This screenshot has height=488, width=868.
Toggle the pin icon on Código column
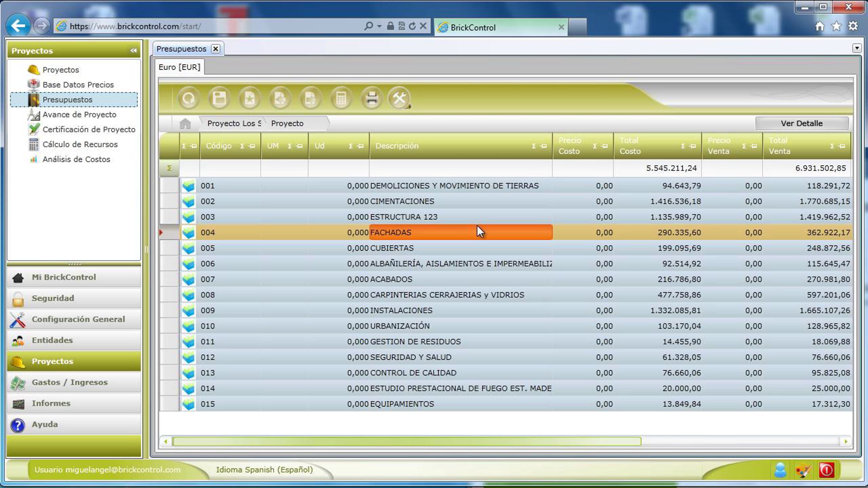(252, 146)
